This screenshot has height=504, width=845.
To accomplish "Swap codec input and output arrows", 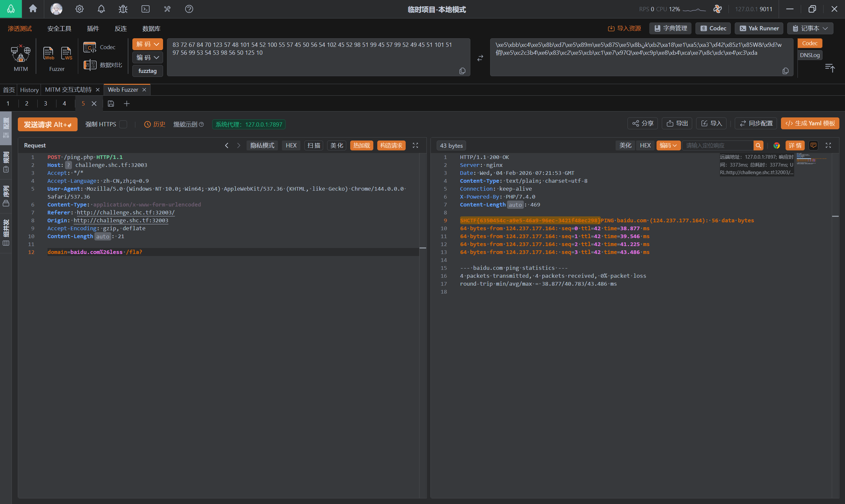I will (x=480, y=58).
